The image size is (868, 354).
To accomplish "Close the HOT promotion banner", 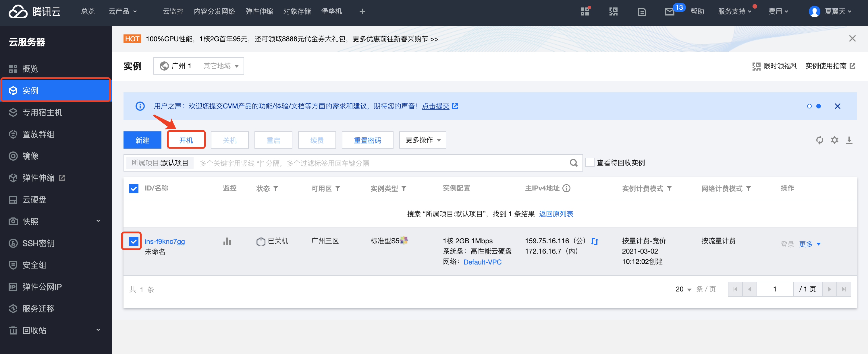I will [x=852, y=39].
